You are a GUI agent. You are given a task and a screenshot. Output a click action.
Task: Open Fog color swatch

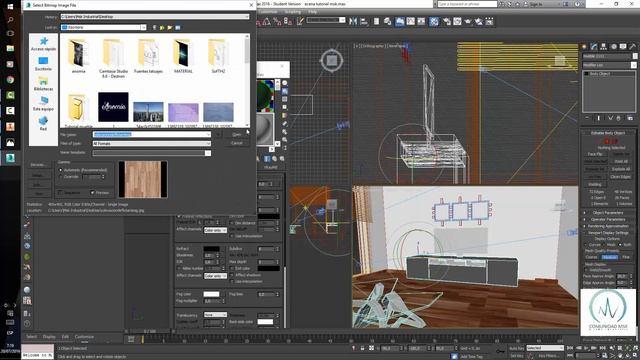[211, 294]
